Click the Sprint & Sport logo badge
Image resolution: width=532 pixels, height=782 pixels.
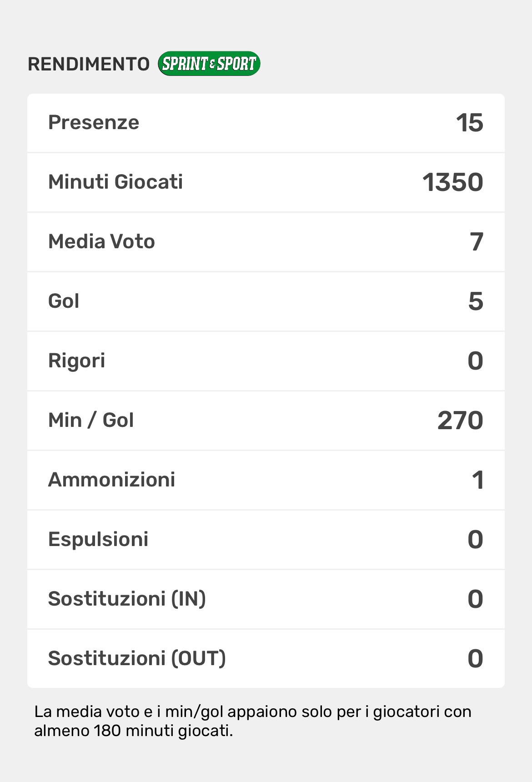(x=209, y=64)
